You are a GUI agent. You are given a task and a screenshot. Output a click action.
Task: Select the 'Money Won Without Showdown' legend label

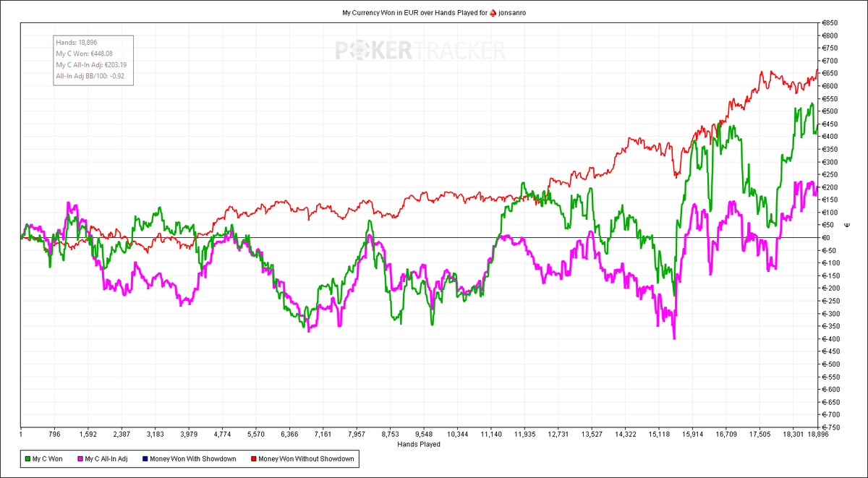[x=307, y=458]
